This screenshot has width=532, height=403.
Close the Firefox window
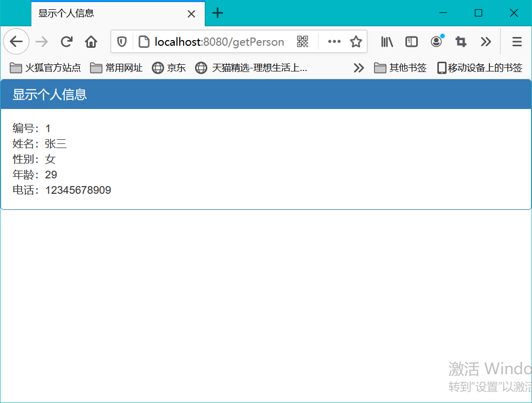513,13
